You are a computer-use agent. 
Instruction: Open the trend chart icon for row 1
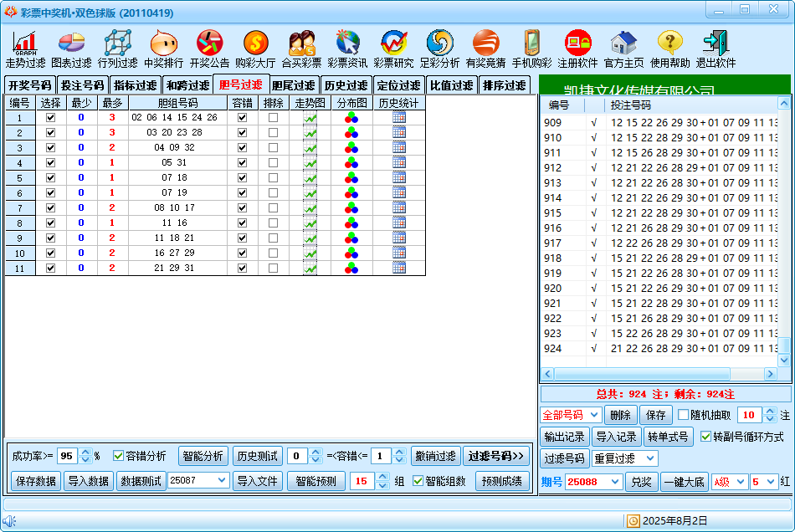click(x=310, y=118)
